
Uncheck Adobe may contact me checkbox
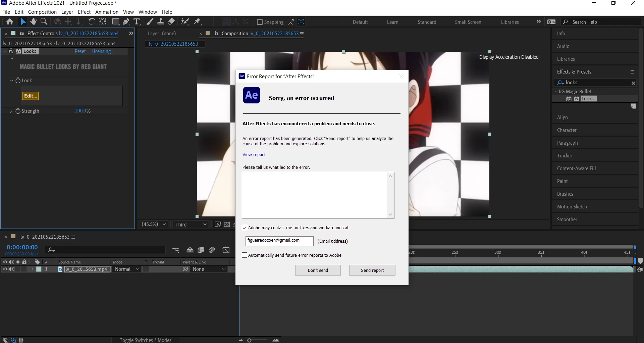[245, 228]
